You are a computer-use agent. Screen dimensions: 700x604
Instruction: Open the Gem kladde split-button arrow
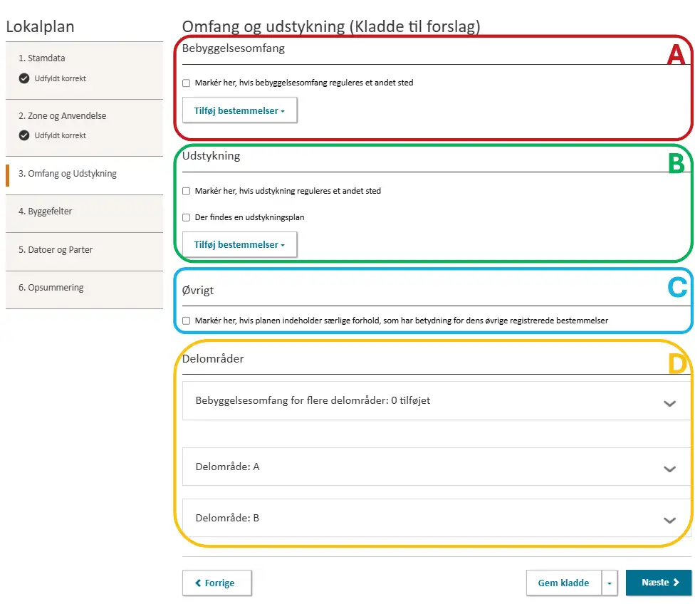[x=610, y=583]
